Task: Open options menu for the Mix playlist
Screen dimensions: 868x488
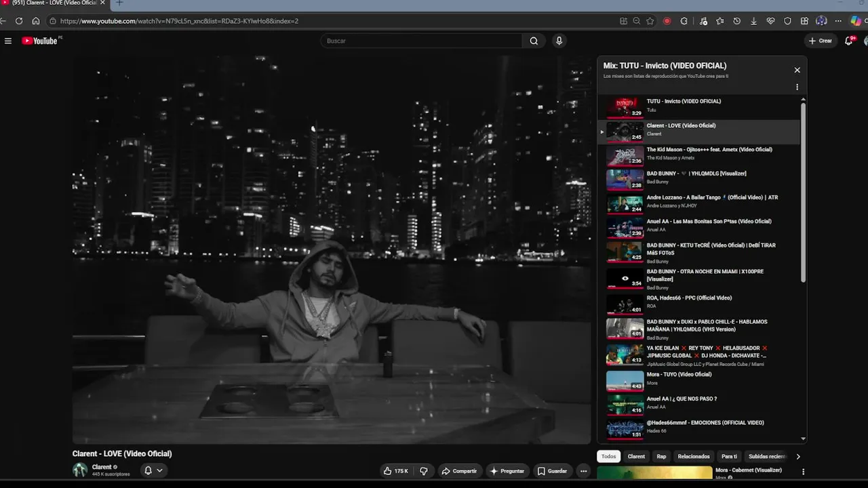Action: [x=797, y=87]
